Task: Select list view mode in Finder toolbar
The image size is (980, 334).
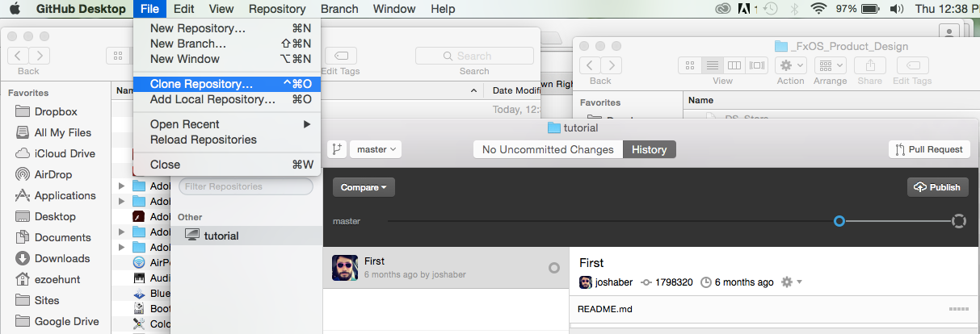Action: (713, 65)
